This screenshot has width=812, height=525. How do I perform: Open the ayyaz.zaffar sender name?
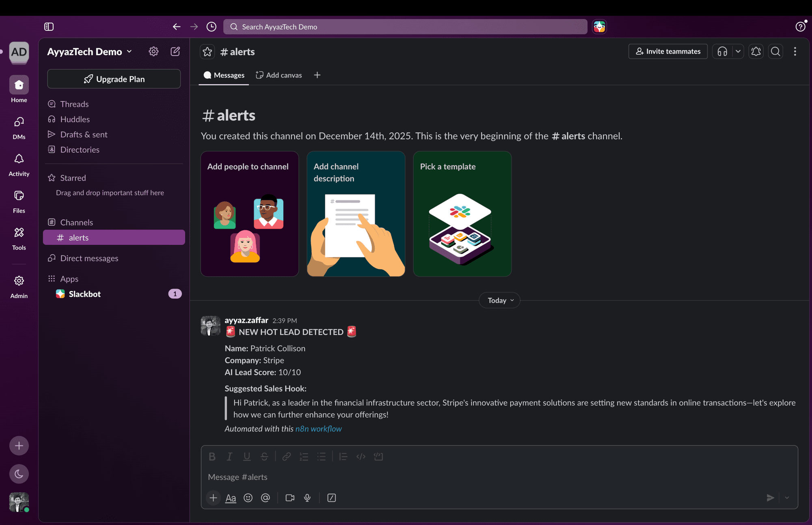(x=246, y=320)
